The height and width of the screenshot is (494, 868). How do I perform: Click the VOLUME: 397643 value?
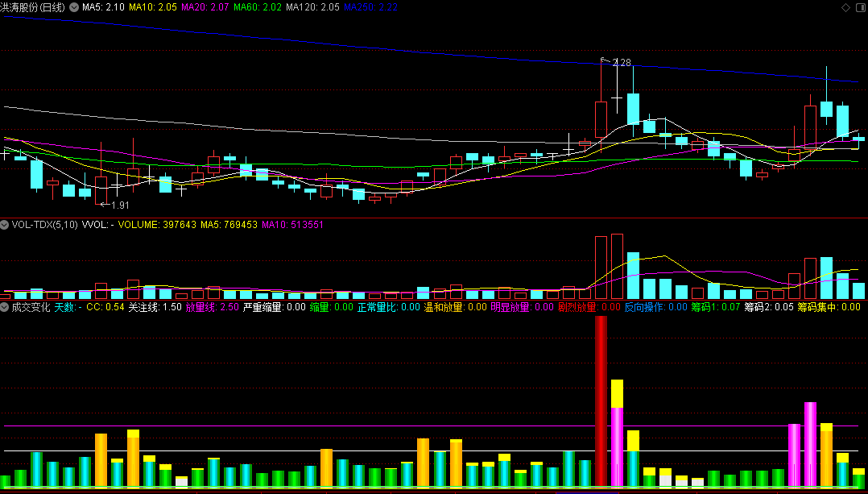pyautogui.click(x=157, y=225)
